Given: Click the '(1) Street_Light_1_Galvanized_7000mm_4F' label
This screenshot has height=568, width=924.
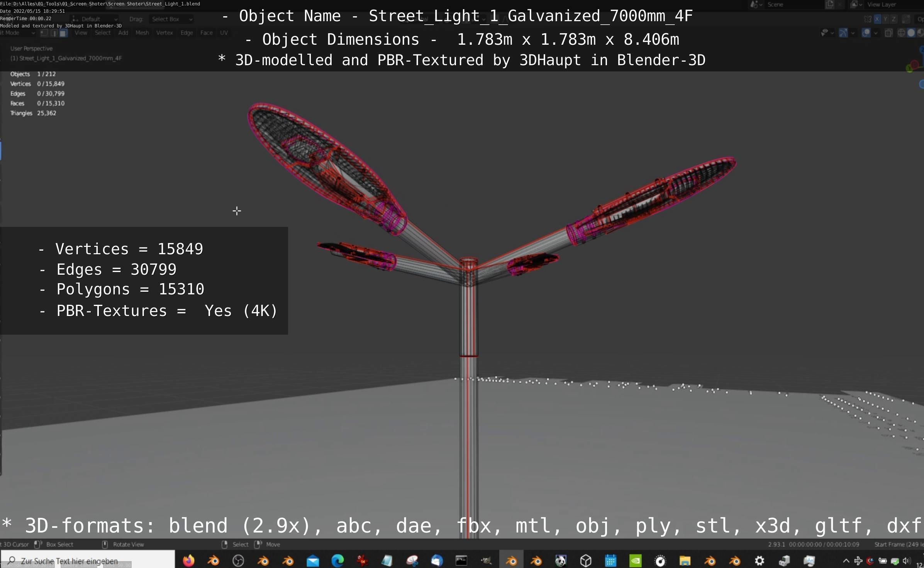Looking at the screenshot, I should [x=66, y=58].
